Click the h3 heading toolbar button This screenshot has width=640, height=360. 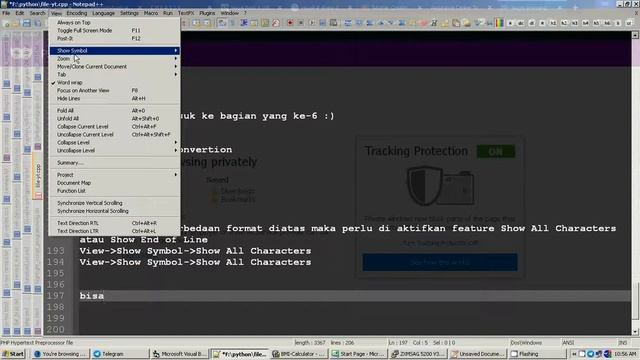(574, 23)
